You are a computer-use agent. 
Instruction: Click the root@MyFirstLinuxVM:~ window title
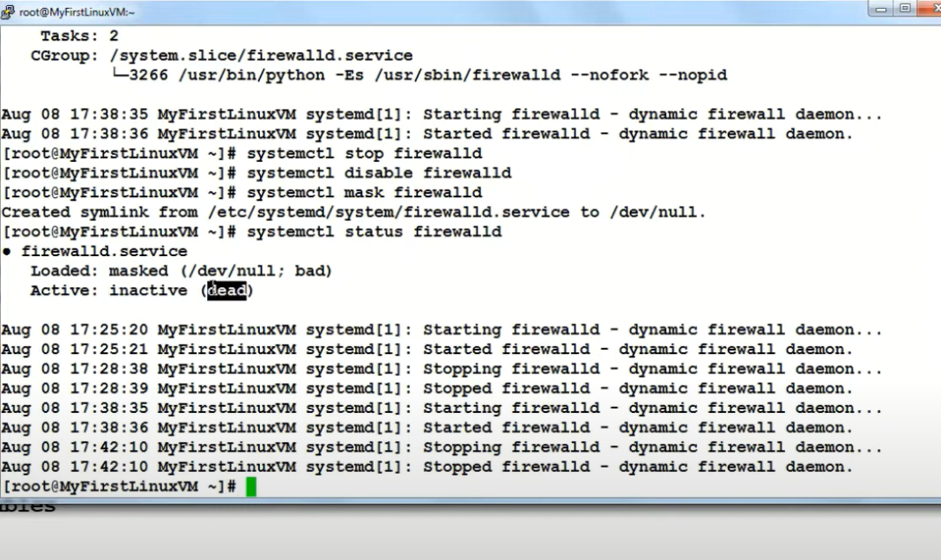(x=77, y=12)
